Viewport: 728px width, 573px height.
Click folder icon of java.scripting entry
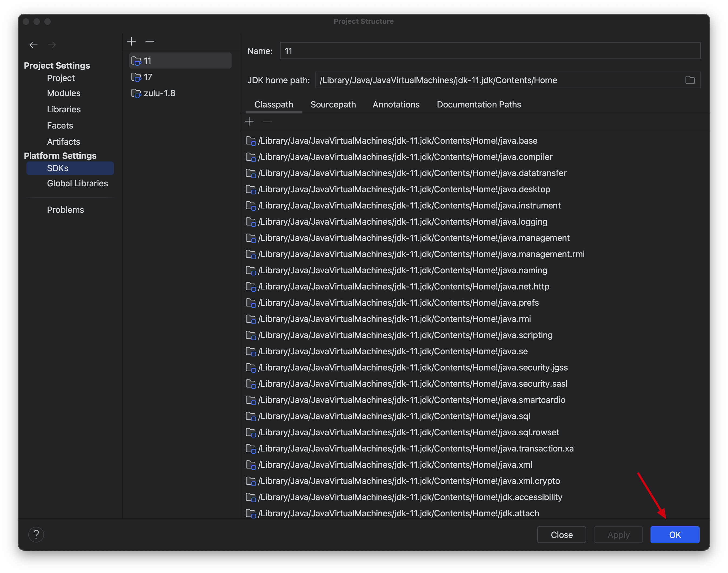(x=251, y=335)
